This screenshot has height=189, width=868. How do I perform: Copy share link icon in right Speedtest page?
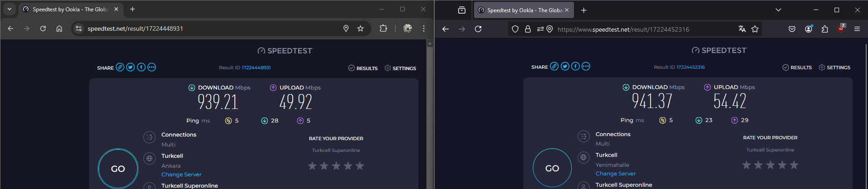(554, 66)
